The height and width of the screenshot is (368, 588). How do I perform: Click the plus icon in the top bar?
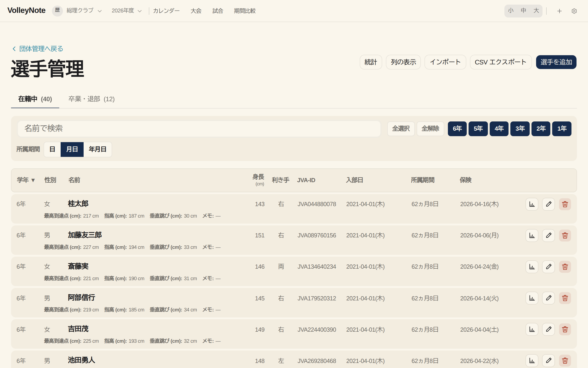pos(559,11)
